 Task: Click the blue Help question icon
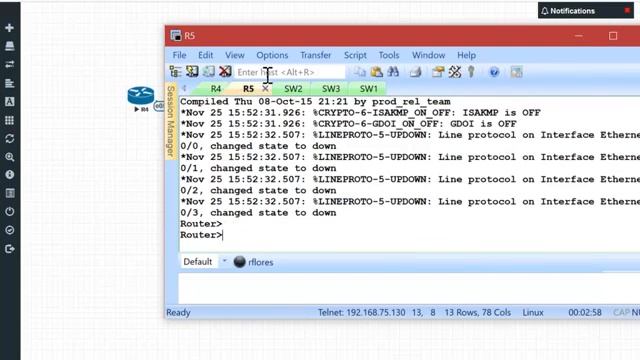494,72
